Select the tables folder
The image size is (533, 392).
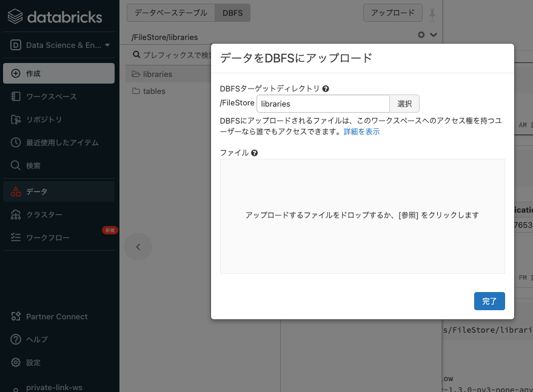click(155, 91)
